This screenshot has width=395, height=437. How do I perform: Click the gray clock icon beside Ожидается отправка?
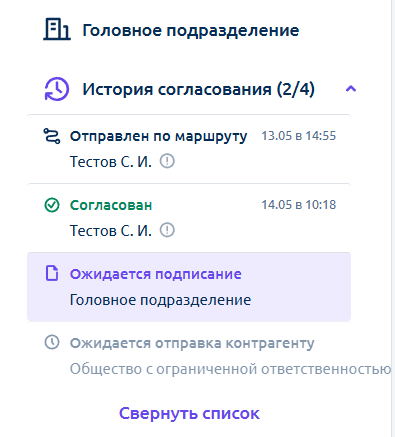pyautogui.click(x=52, y=343)
